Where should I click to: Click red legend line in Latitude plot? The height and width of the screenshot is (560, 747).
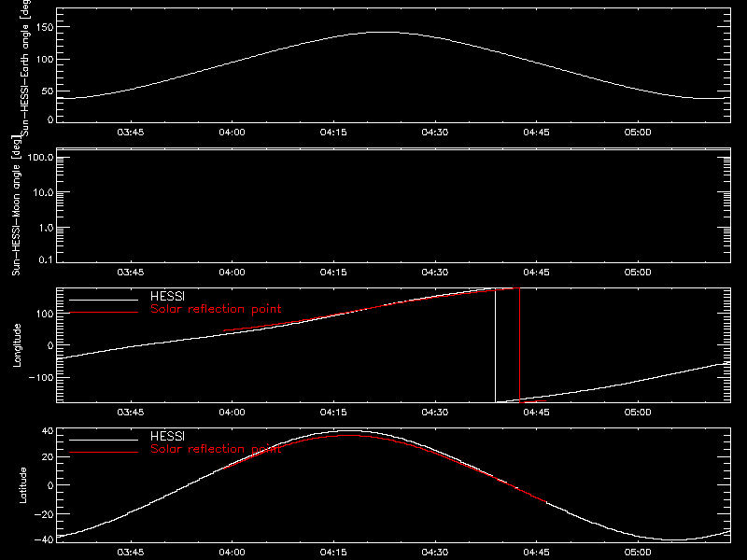click(x=104, y=452)
